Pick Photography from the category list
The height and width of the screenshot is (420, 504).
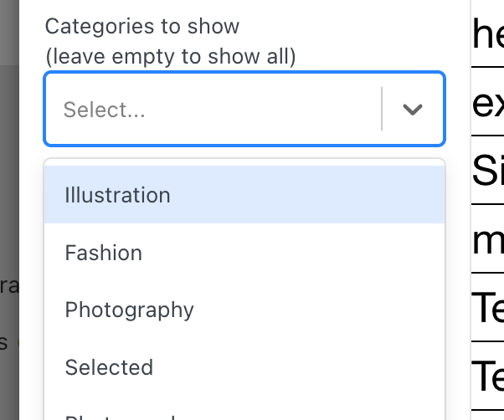click(130, 310)
